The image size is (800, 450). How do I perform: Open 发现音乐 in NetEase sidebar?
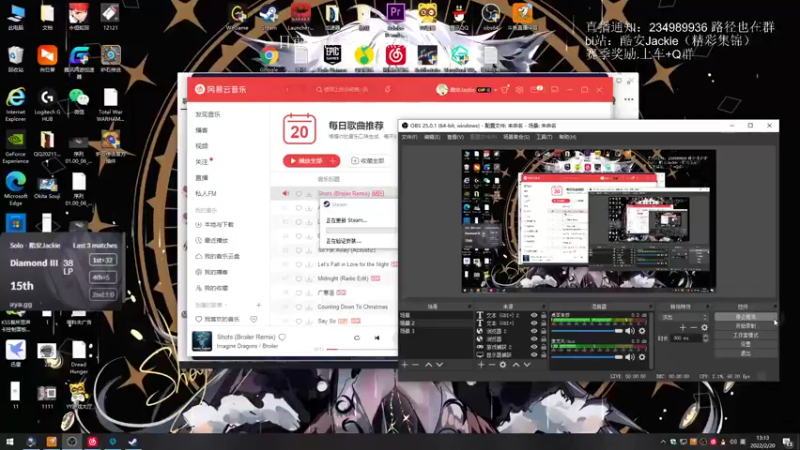coord(208,114)
